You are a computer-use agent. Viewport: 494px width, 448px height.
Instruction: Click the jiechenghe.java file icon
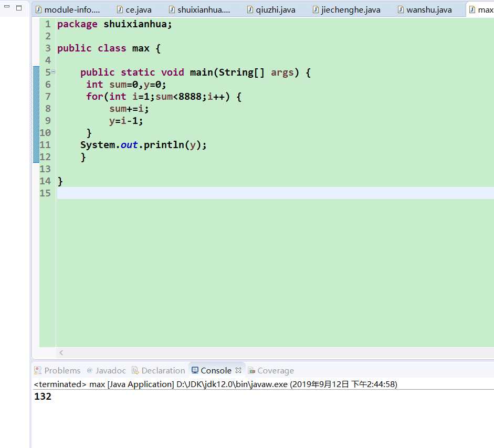pyautogui.click(x=316, y=10)
